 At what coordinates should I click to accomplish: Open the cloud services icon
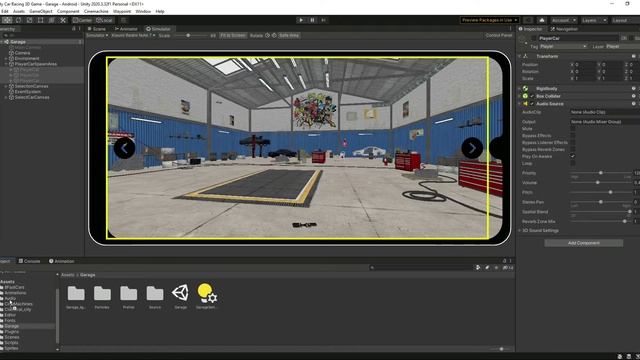(x=542, y=20)
